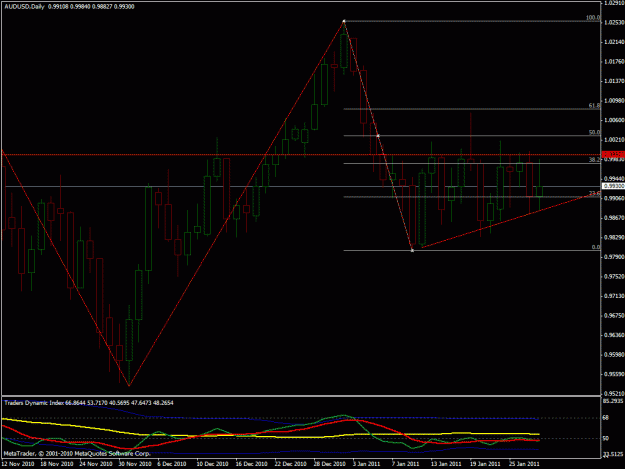Click the 10 Dec 2010 date marker
This screenshot has width=625, height=469.
212,464
